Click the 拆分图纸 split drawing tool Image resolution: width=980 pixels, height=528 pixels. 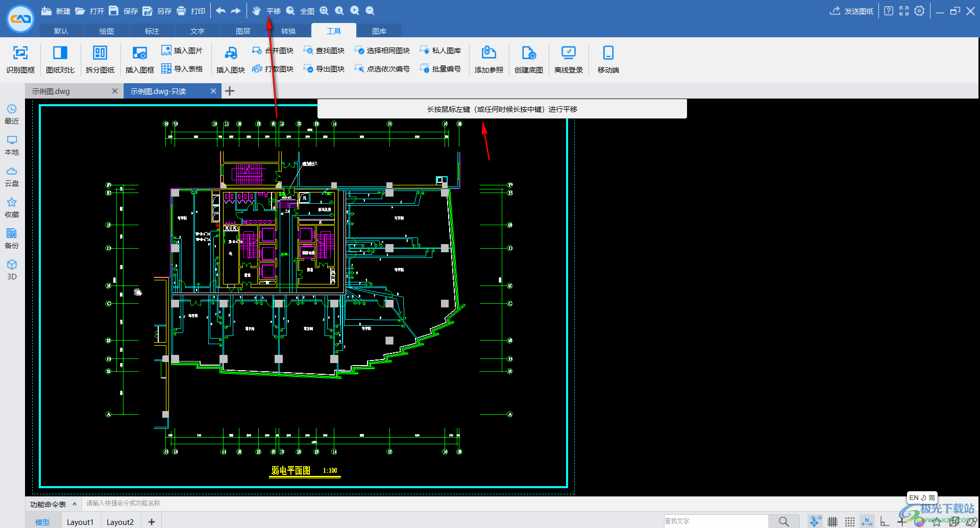[x=100, y=59]
